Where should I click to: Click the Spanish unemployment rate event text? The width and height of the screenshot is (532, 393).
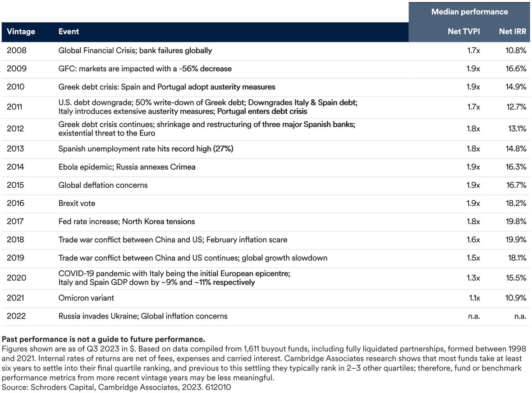pos(146,148)
